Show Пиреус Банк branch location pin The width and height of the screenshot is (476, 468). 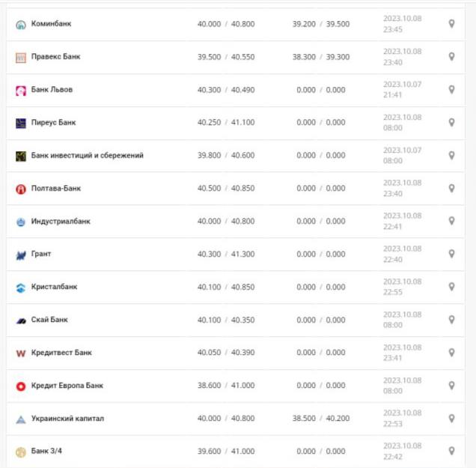(x=451, y=123)
